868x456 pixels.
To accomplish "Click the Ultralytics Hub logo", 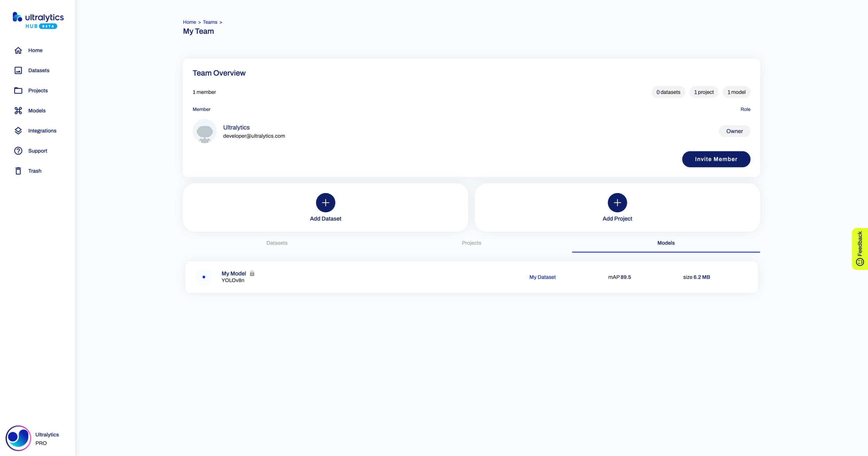I will click(x=37, y=20).
